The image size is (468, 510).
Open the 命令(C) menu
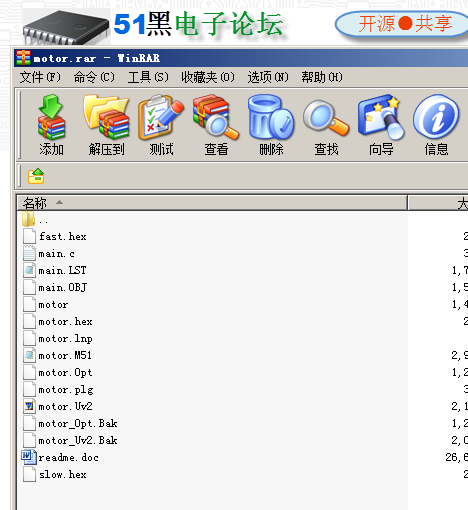point(94,77)
